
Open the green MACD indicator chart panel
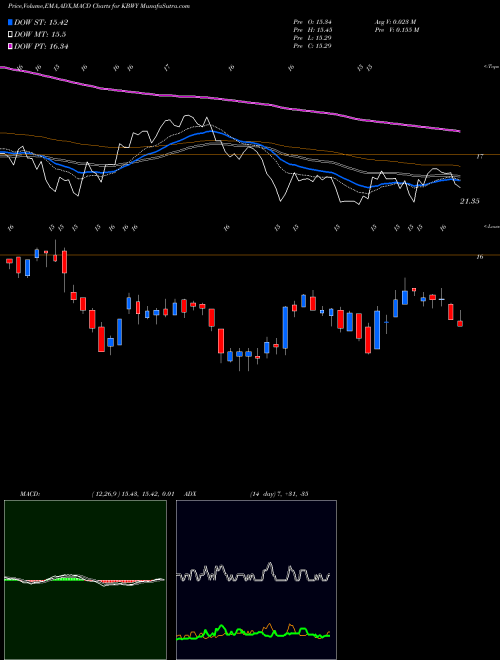click(85, 580)
